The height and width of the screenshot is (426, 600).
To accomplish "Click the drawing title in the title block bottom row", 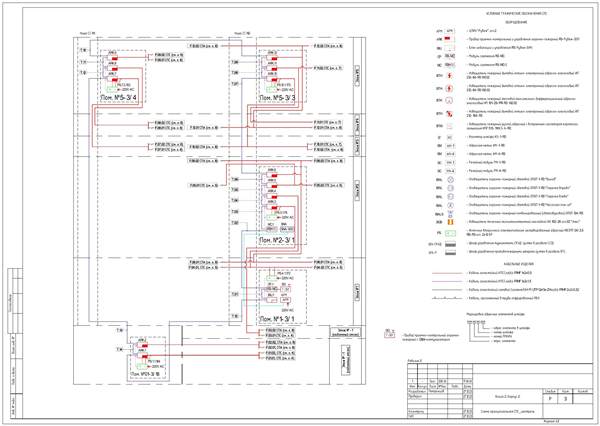I will click(x=507, y=412).
